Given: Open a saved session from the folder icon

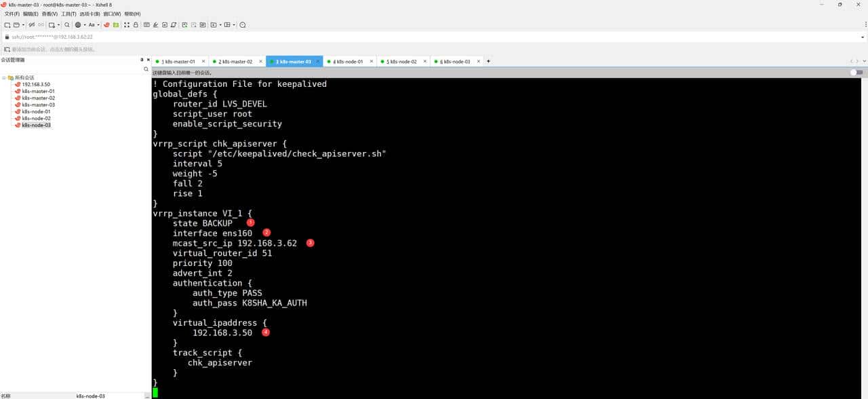Looking at the screenshot, I should tap(17, 25).
